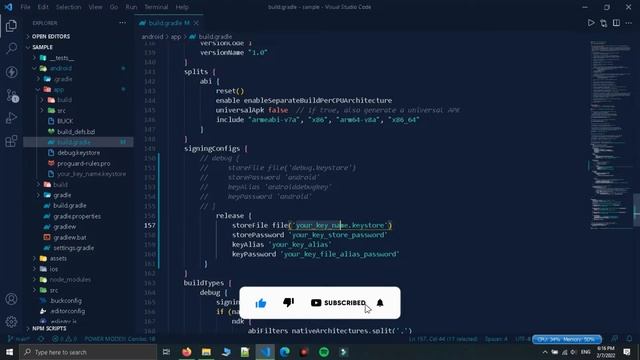Click Task View icon on taskbar
The image size is (640, 360).
166,352
